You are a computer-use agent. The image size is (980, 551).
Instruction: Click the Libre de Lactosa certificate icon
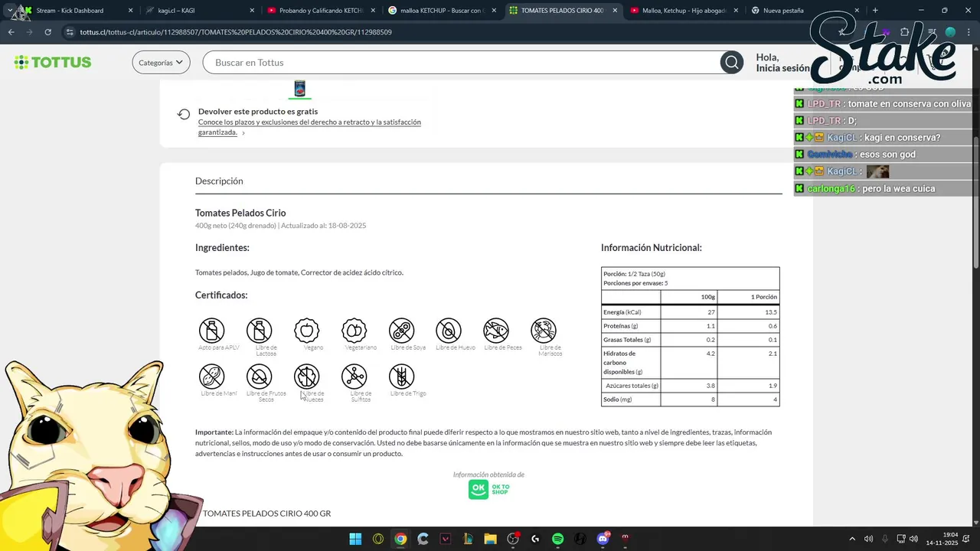260,331
